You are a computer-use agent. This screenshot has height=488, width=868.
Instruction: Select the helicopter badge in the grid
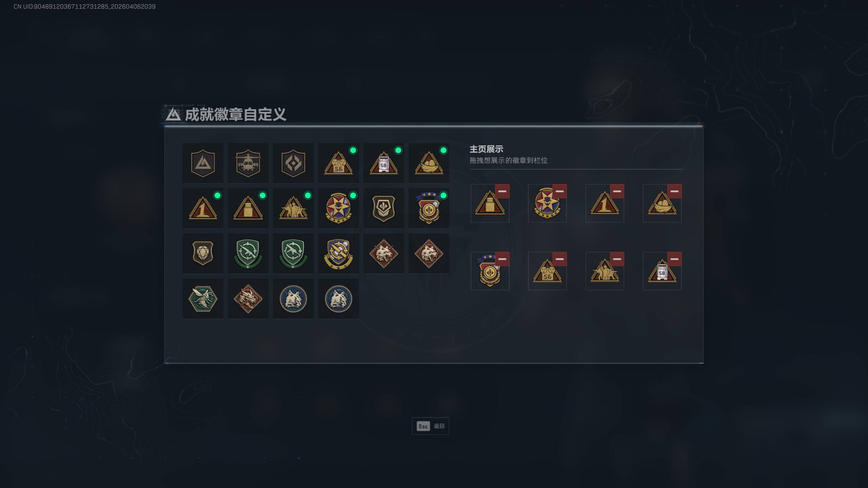[248, 163]
